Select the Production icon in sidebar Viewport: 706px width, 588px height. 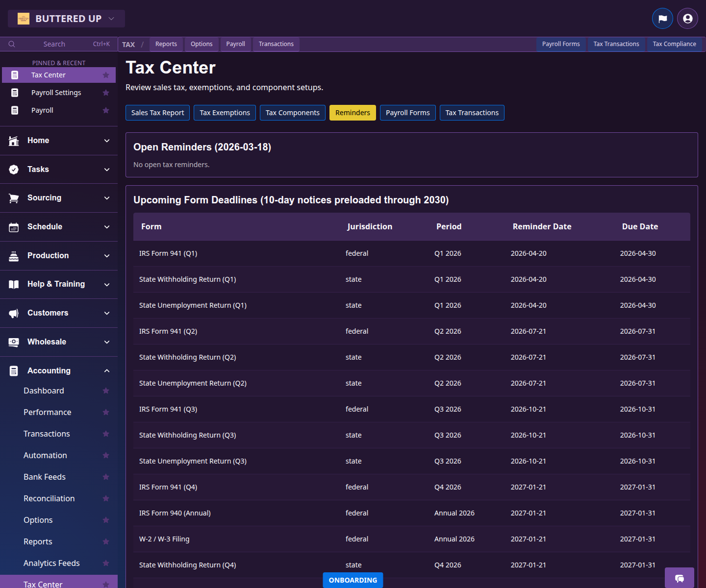coord(14,255)
